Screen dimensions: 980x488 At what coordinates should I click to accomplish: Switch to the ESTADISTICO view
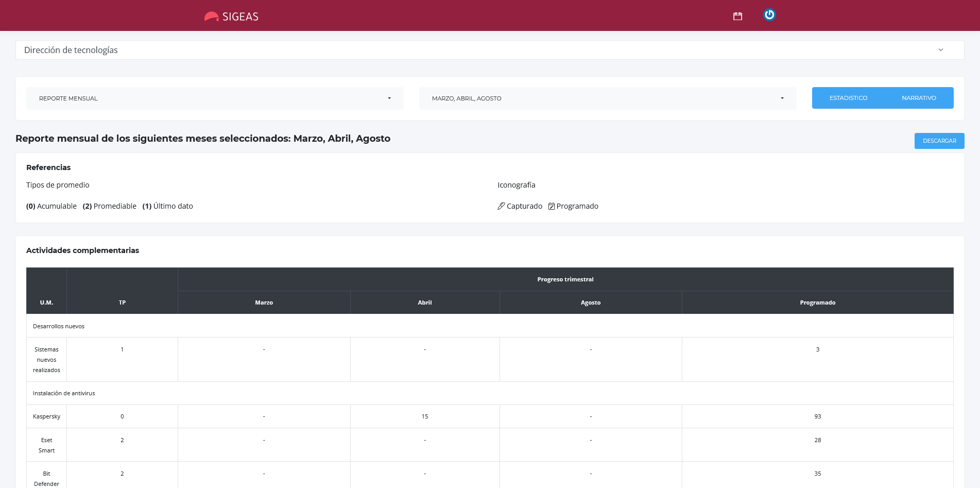pos(848,98)
